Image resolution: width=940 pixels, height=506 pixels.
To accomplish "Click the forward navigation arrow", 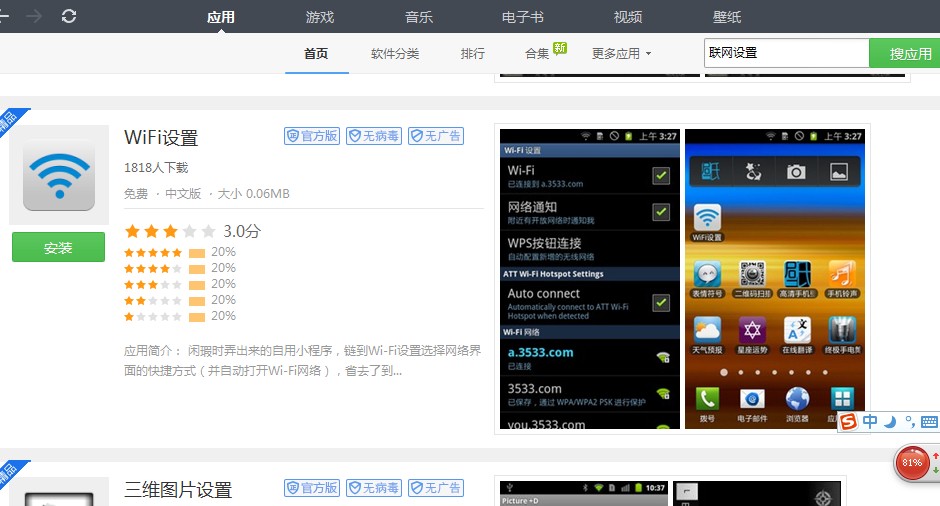I will pyautogui.click(x=34, y=16).
